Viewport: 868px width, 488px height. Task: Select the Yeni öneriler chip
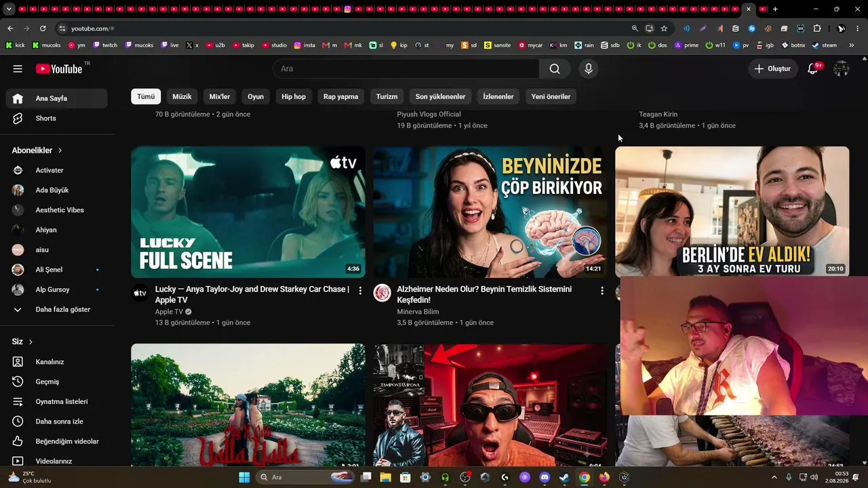click(x=551, y=96)
